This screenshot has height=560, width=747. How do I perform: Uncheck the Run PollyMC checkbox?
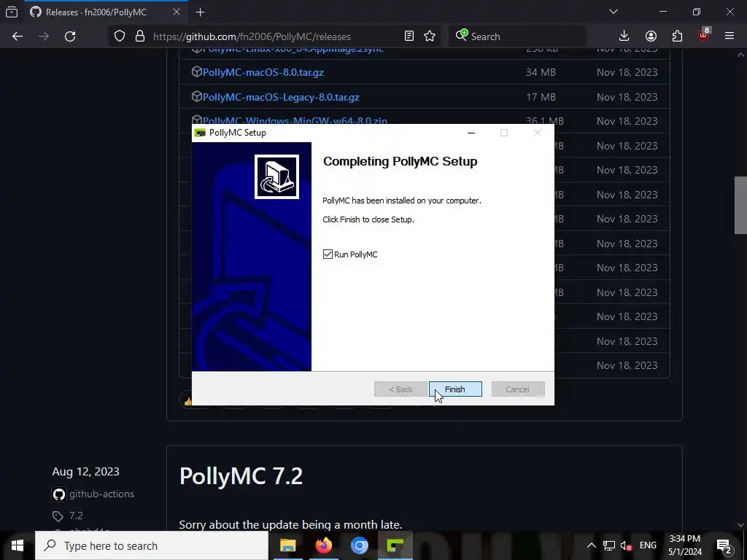coord(328,254)
